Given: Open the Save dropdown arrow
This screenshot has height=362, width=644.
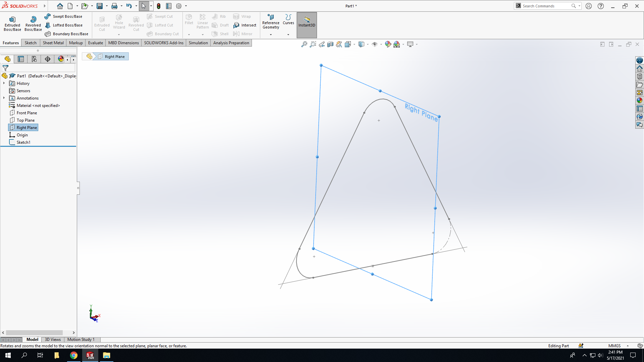Looking at the screenshot, I should (107, 6).
